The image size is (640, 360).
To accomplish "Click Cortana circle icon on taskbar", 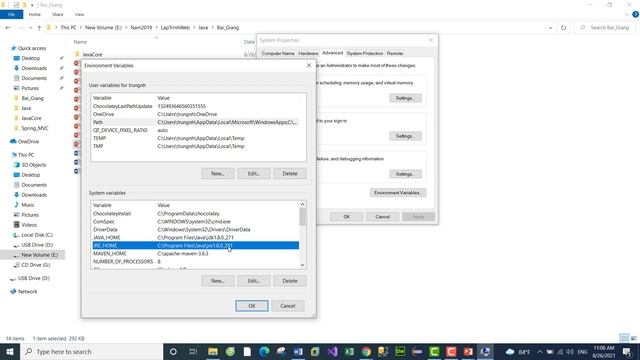I will pyautogui.click(x=173, y=351).
